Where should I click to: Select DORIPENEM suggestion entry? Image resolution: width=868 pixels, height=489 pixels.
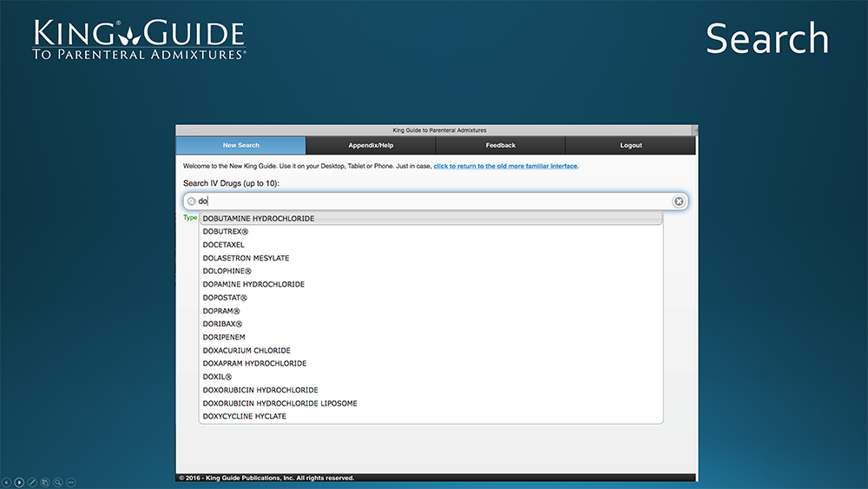point(431,337)
